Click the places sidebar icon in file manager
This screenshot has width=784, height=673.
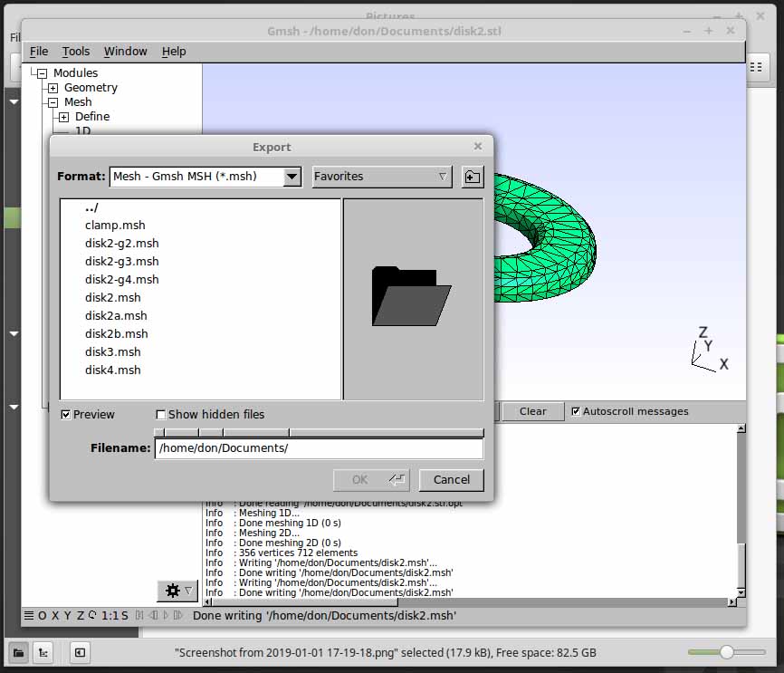point(18,652)
